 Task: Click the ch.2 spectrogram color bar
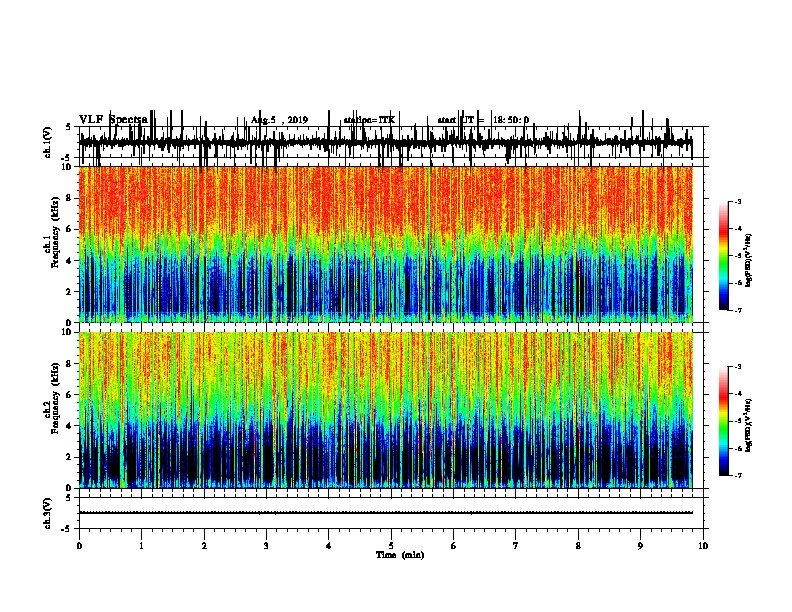point(724,421)
